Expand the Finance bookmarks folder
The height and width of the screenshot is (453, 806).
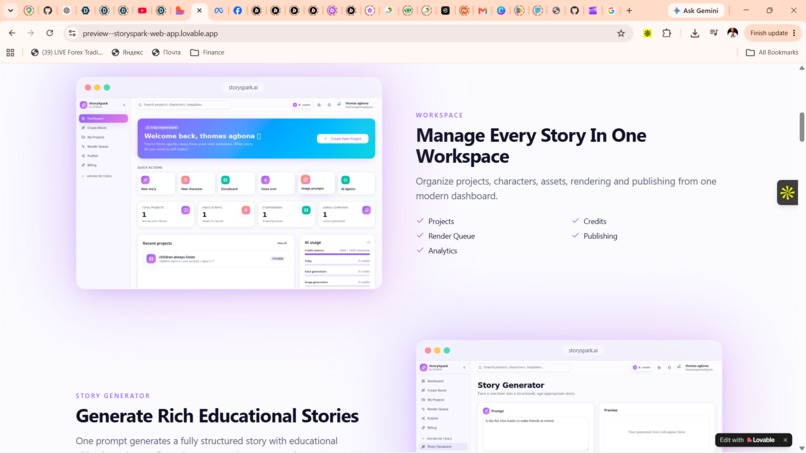pos(207,52)
